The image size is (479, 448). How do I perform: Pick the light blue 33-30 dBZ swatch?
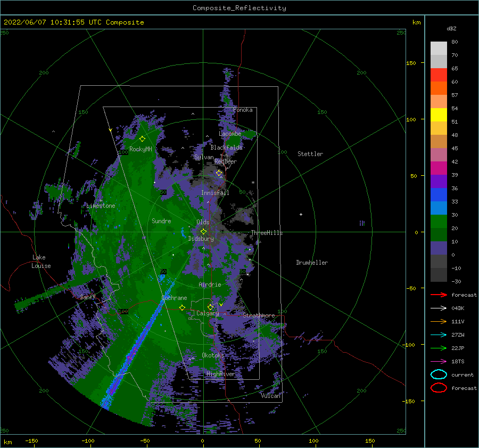click(439, 208)
